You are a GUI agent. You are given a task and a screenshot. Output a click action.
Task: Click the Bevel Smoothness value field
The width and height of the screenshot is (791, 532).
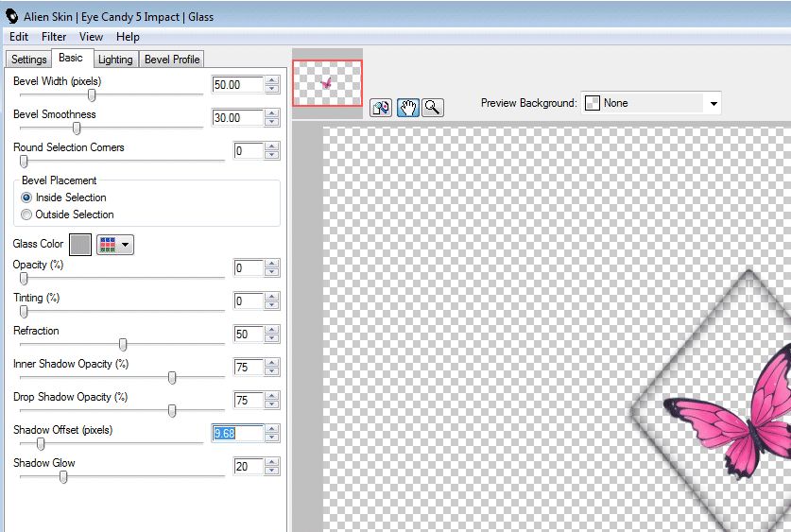[x=237, y=118]
